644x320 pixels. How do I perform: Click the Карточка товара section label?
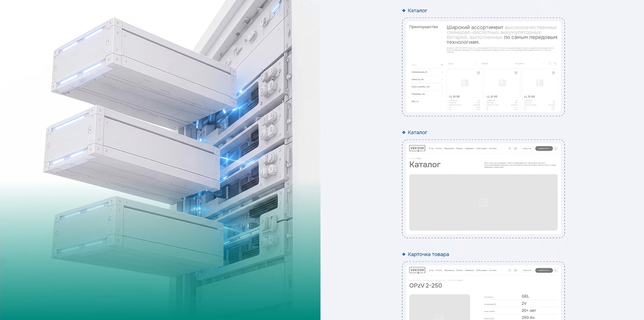(428, 254)
